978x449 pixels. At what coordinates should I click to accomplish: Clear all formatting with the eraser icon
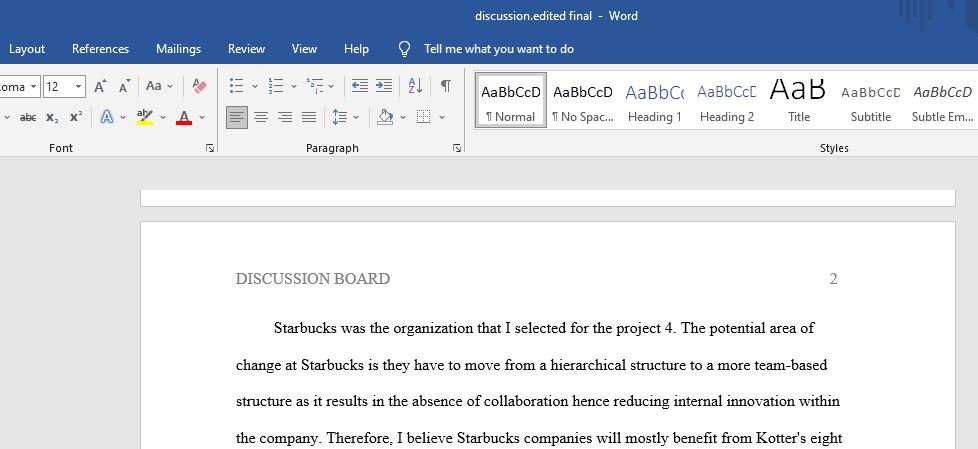200,86
